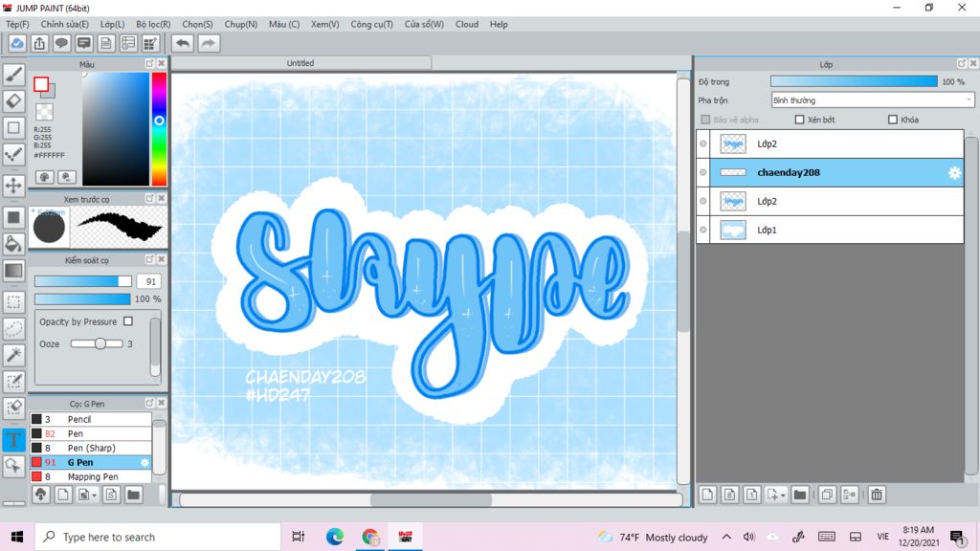Viewport: 980px width, 551px height.
Task: Toggle Opacity by Pressure checkbox
Action: (x=128, y=321)
